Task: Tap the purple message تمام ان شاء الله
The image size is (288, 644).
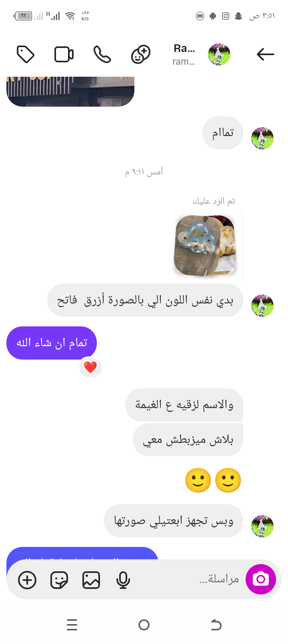Action: (x=52, y=343)
